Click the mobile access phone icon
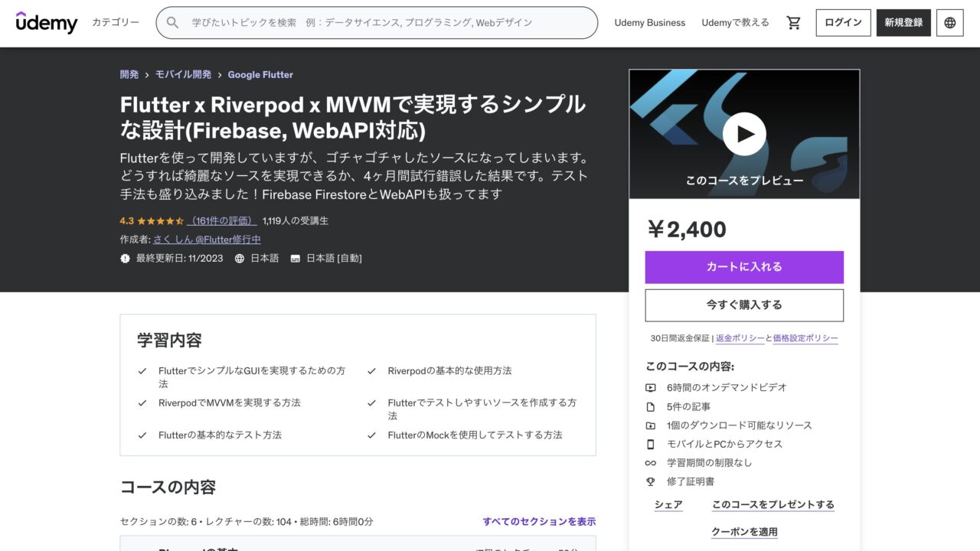 click(x=651, y=444)
